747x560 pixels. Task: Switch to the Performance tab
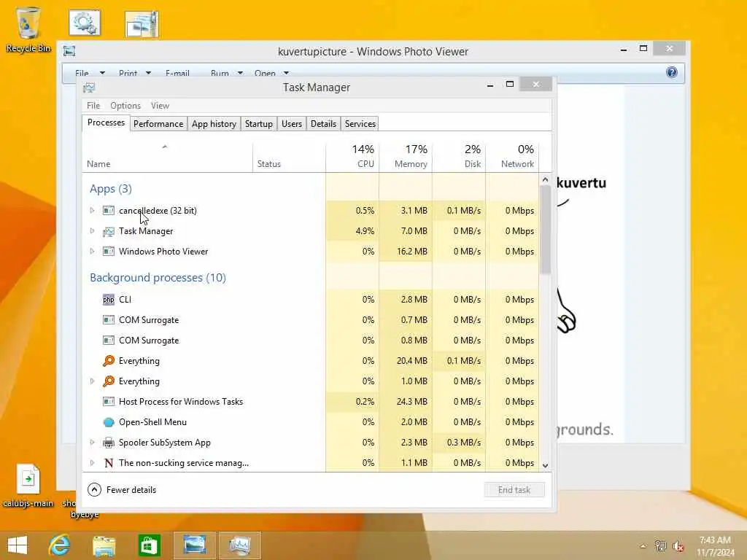click(x=158, y=124)
